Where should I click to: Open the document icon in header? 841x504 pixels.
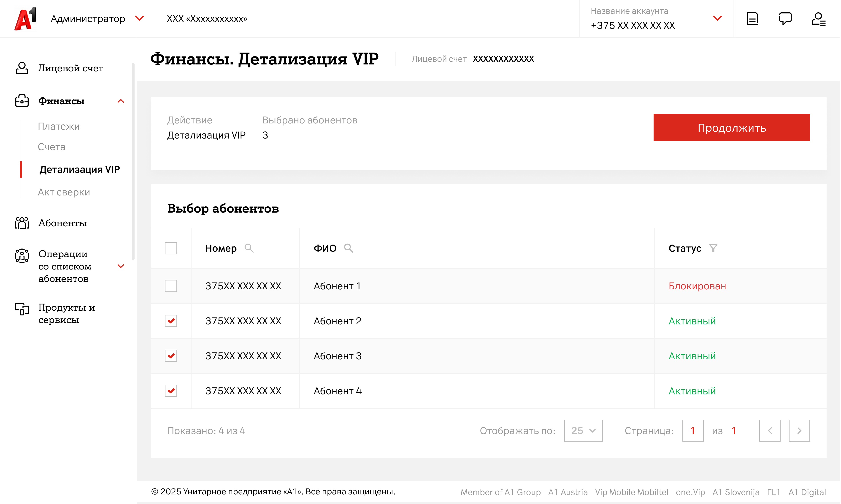pyautogui.click(x=752, y=19)
